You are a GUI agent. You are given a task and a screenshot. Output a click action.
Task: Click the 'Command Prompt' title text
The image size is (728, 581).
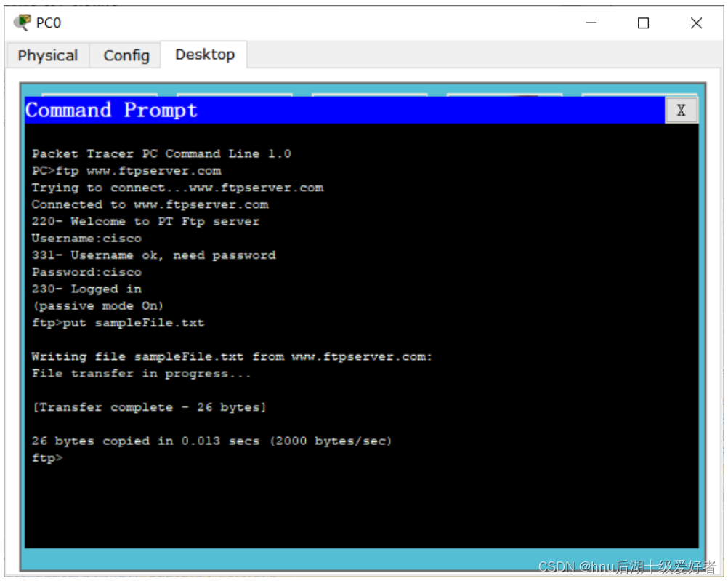pos(111,110)
